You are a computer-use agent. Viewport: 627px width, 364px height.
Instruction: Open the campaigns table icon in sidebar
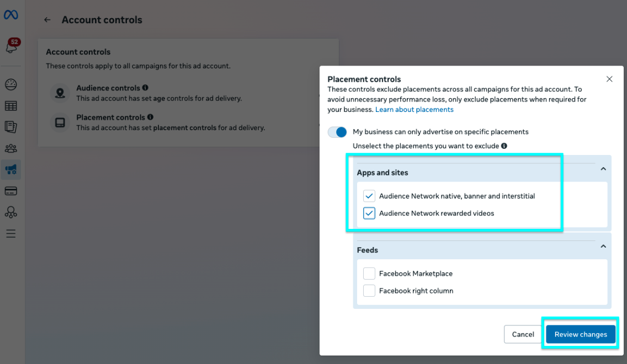[11, 106]
